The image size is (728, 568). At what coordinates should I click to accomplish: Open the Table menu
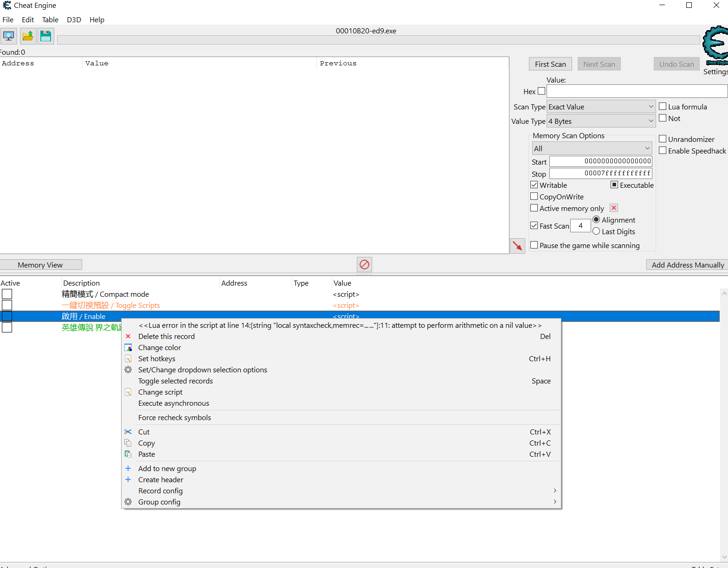coord(50,20)
